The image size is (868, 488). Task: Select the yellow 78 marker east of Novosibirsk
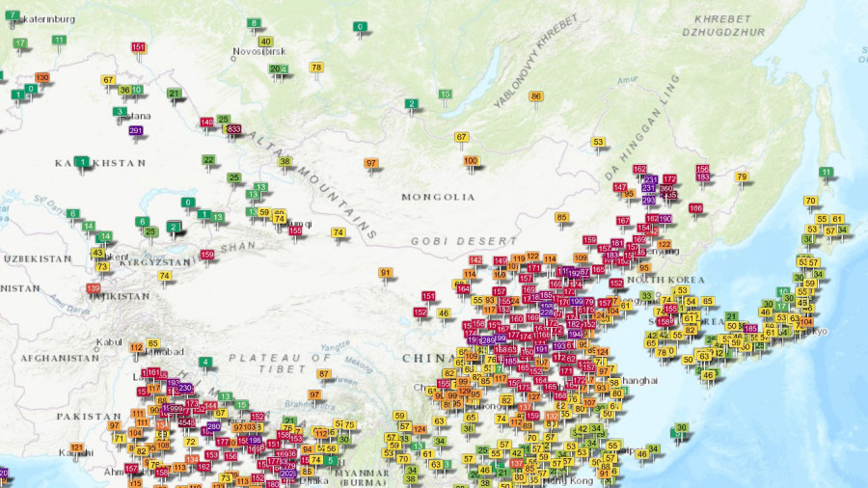point(316,68)
